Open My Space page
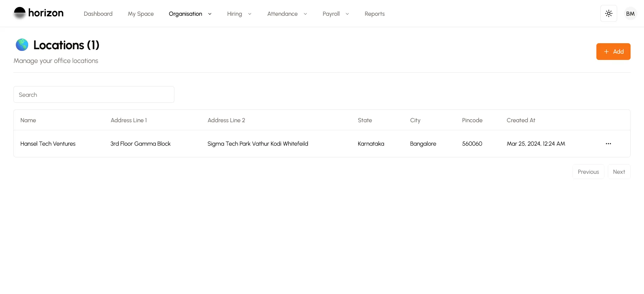The height and width of the screenshot is (294, 644). (x=141, y=14)
